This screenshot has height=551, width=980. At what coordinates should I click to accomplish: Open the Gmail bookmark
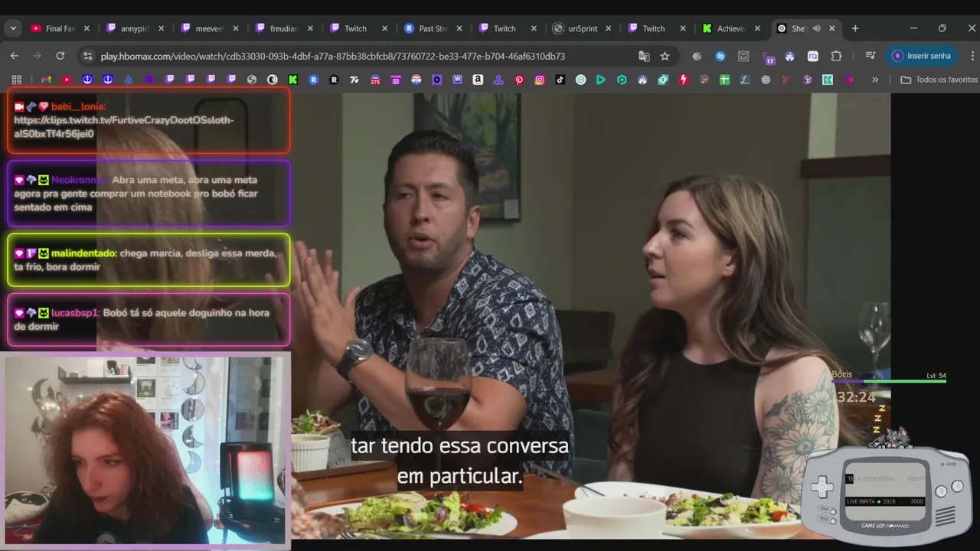coord(46,80)
